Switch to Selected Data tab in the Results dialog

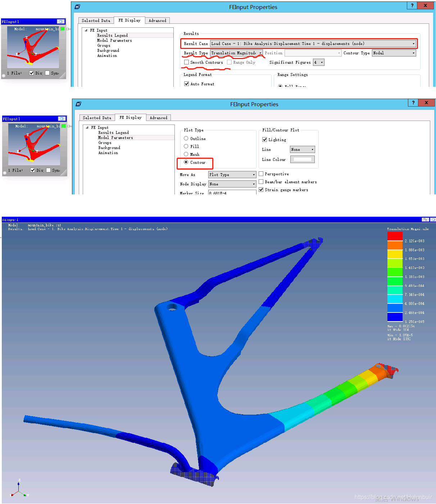(x=96, y=21)
